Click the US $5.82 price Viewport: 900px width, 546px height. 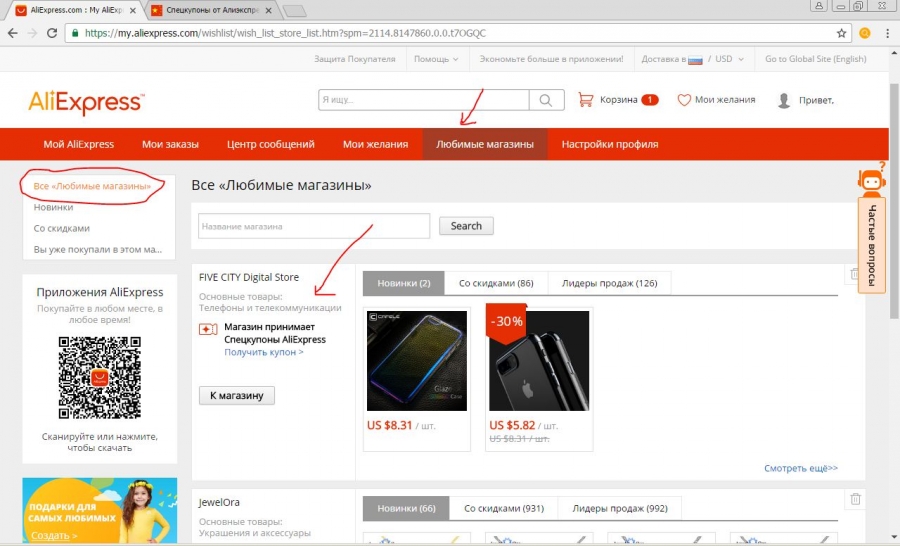512,425
